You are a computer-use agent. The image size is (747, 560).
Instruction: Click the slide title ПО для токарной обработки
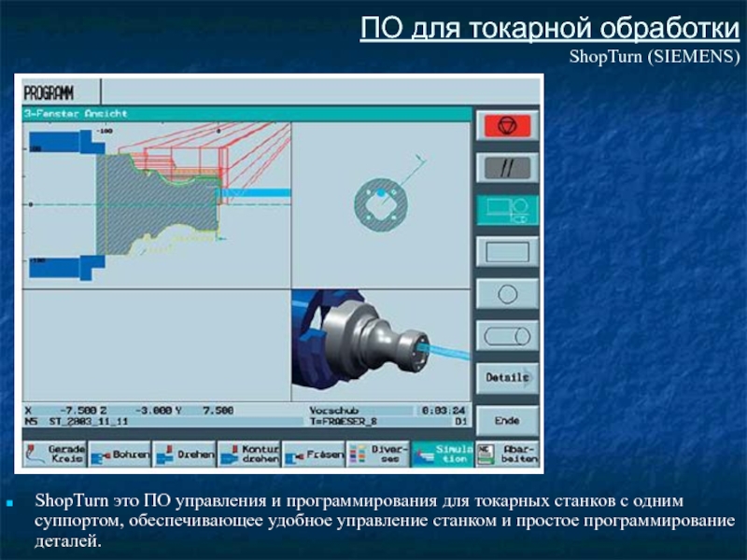[549, 28]
